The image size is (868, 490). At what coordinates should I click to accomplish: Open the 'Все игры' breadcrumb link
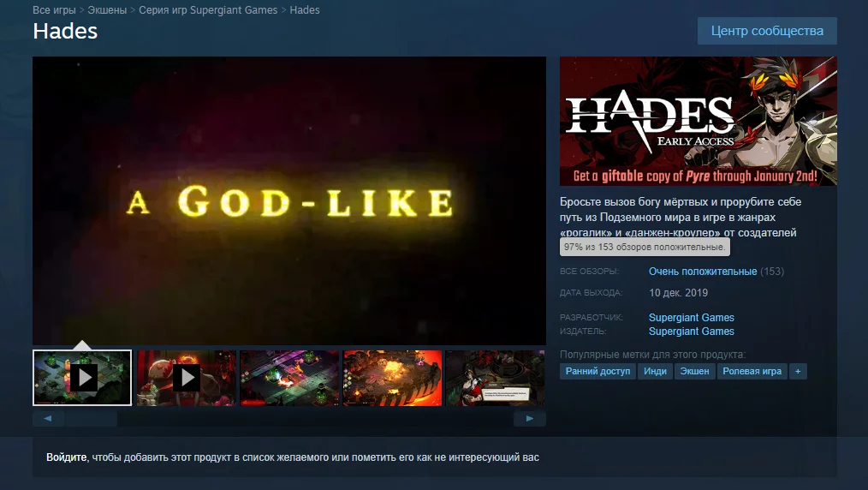[x=54, y=10]
